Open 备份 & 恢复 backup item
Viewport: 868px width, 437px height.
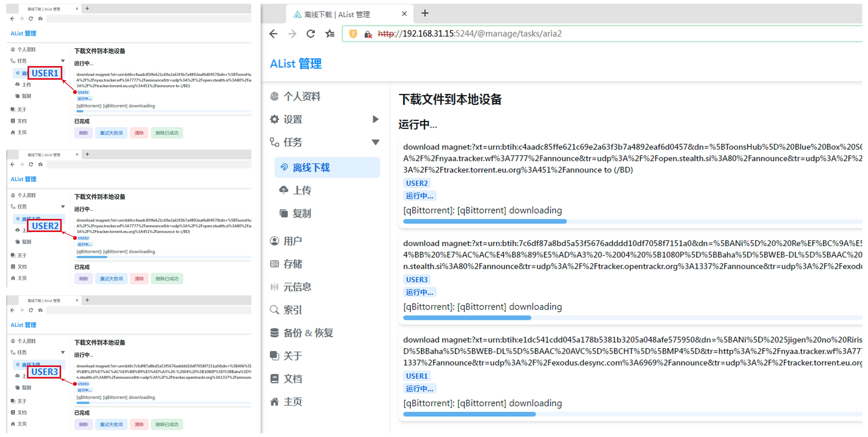click(308, 333)
